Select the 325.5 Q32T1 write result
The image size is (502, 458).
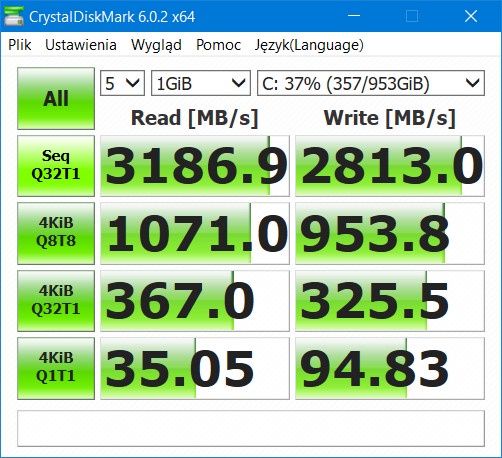[390, 301]
